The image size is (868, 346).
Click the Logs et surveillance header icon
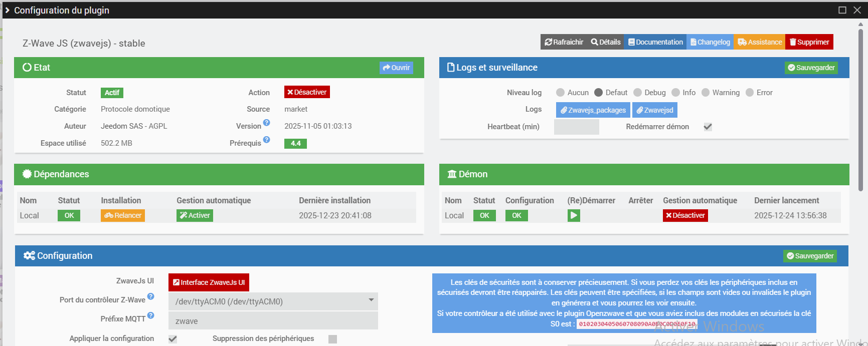point(451,67)
